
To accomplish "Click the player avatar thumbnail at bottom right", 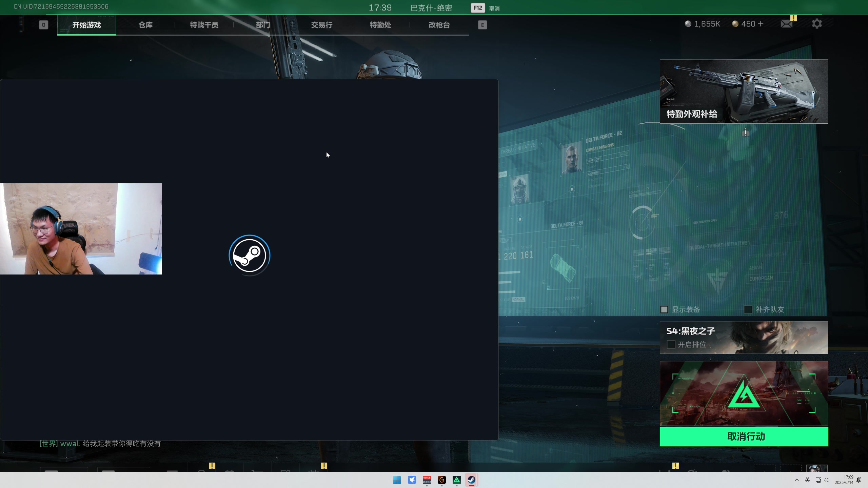I will pyautogui.click(x=816, y=468).
